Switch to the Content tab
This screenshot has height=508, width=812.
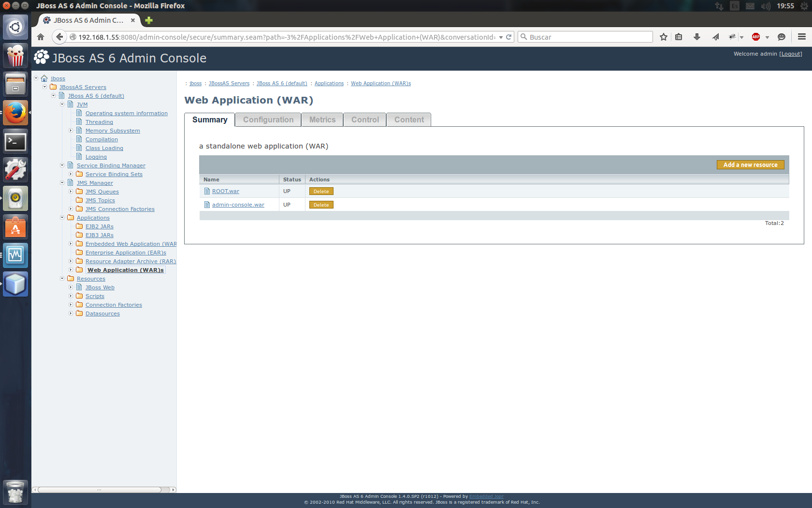tap(408, 120)
